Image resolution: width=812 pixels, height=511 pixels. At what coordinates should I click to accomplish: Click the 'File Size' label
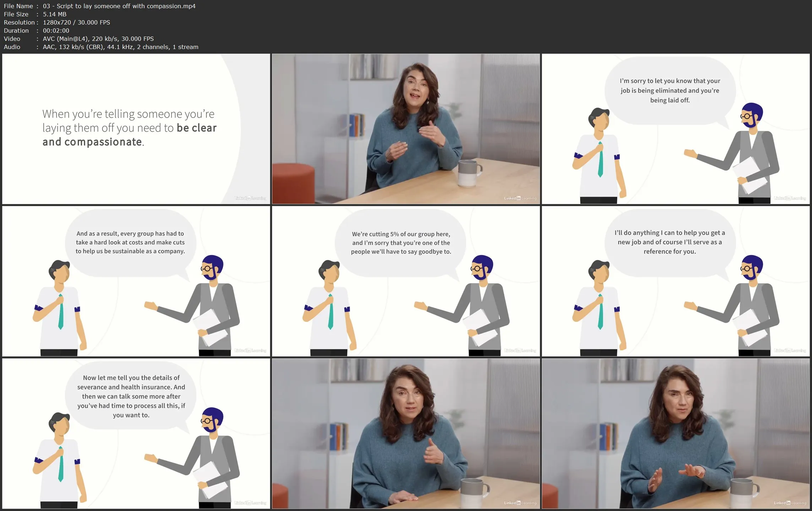(16, 14)
